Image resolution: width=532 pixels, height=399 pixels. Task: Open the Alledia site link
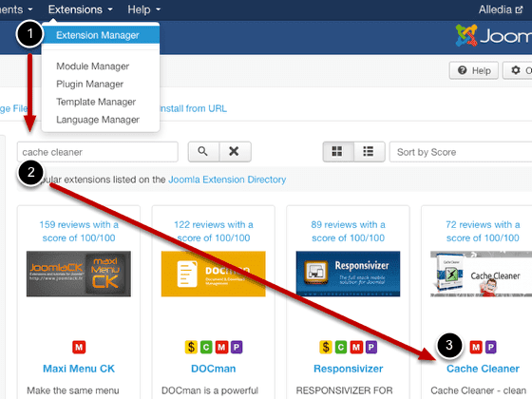click(x=501, y=9)
